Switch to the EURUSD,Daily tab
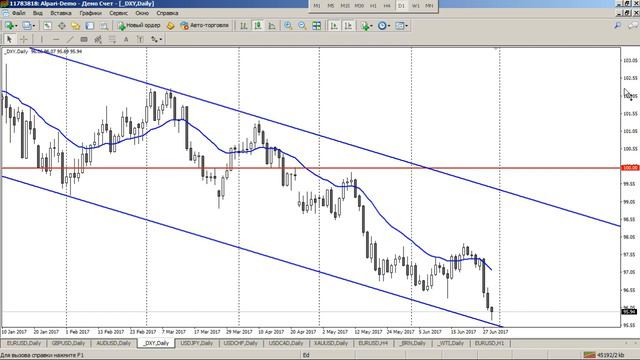Viewport: 640px width, 360px height. coord(24,343)
